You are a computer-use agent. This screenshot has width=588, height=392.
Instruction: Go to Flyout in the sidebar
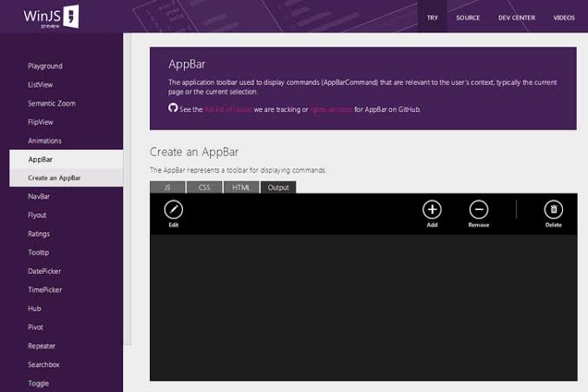tap(37, 215)
